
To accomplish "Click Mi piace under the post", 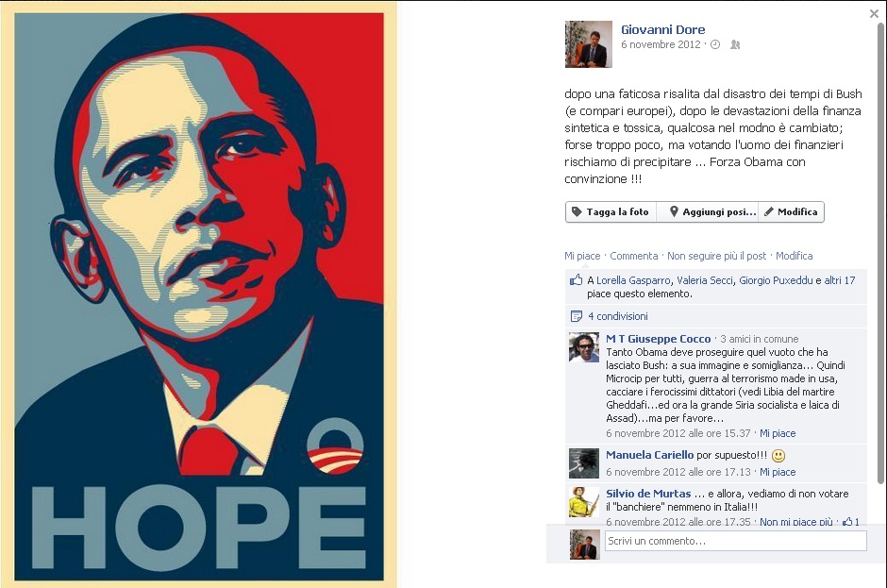I will point(582,256).
